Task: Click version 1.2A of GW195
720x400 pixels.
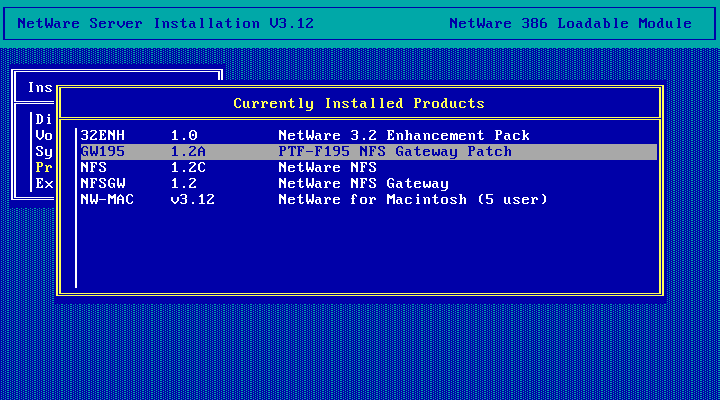Action: coord(188,152)
